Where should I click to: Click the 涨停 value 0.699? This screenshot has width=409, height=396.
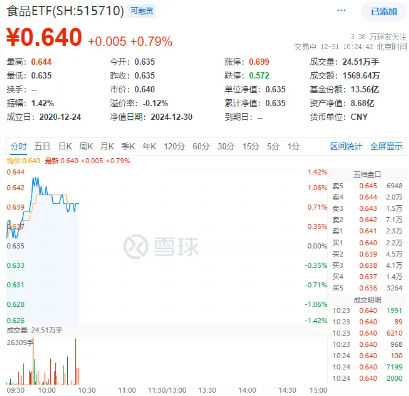[x=259, y=62]
